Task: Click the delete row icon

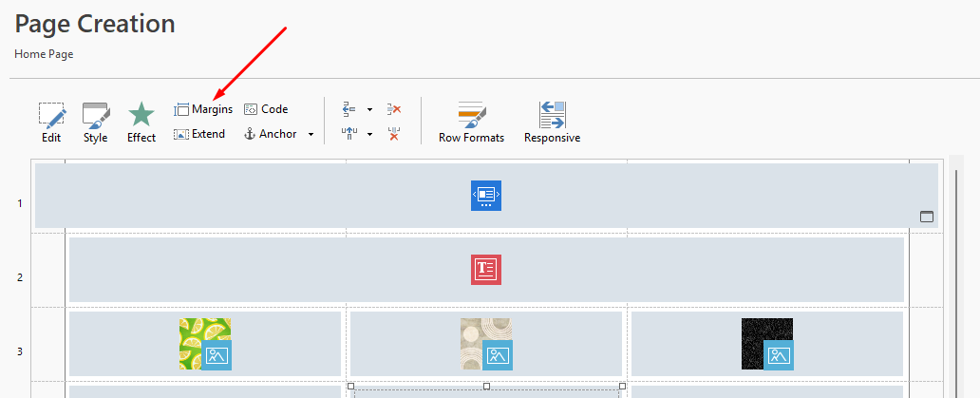Action: (x=394, y=109)
